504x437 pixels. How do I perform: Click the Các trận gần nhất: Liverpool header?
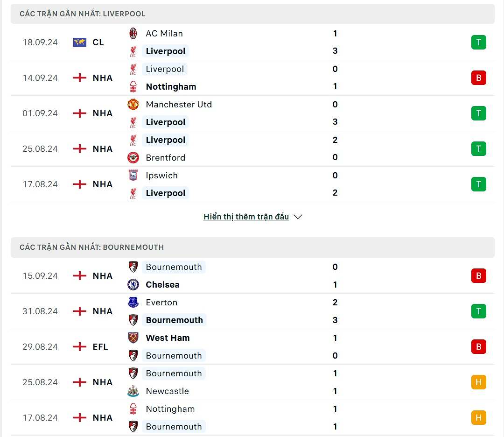[83, 14]
